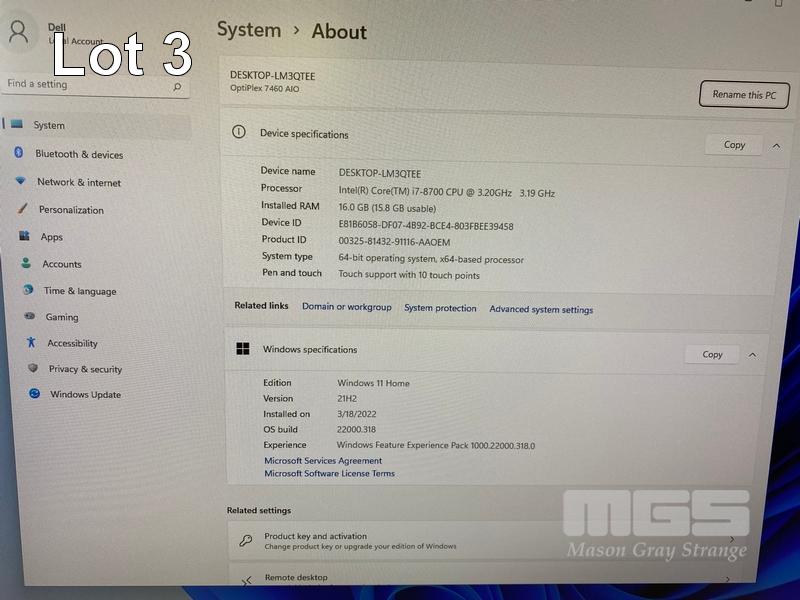
Task: Collapse the Device specifications section
Action: 776,145
